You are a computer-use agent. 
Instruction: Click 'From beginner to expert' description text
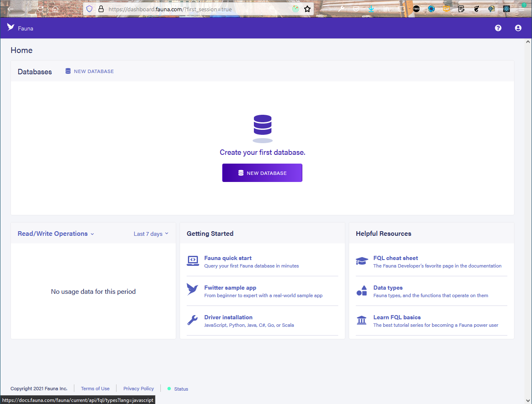click(x=263, y=295)
